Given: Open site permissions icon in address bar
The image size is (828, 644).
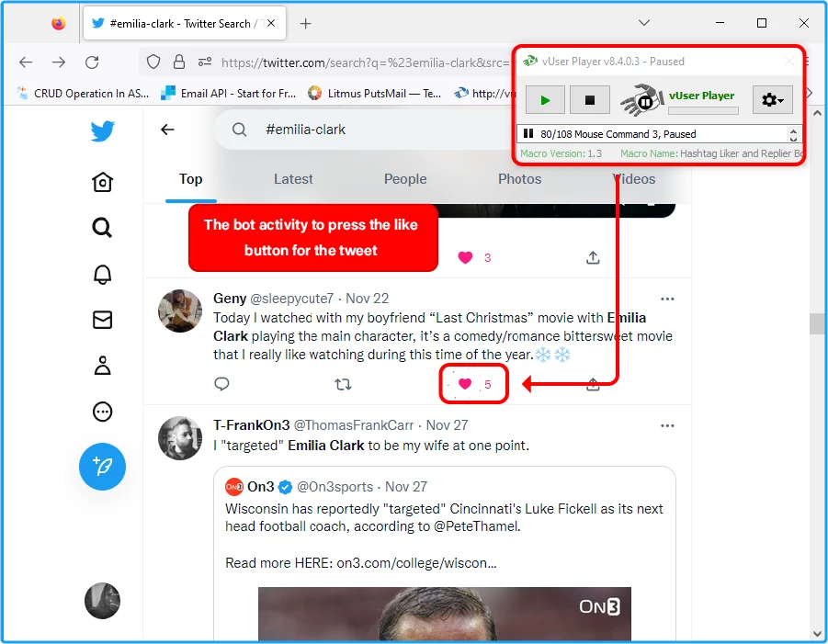Looking at the screenshot, I should (205, 62).
